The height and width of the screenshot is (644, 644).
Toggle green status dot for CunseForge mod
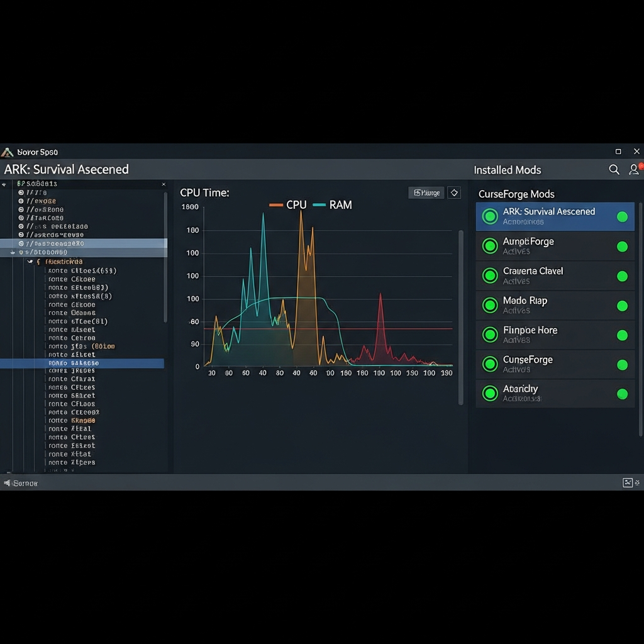click(x=622, y=365)
